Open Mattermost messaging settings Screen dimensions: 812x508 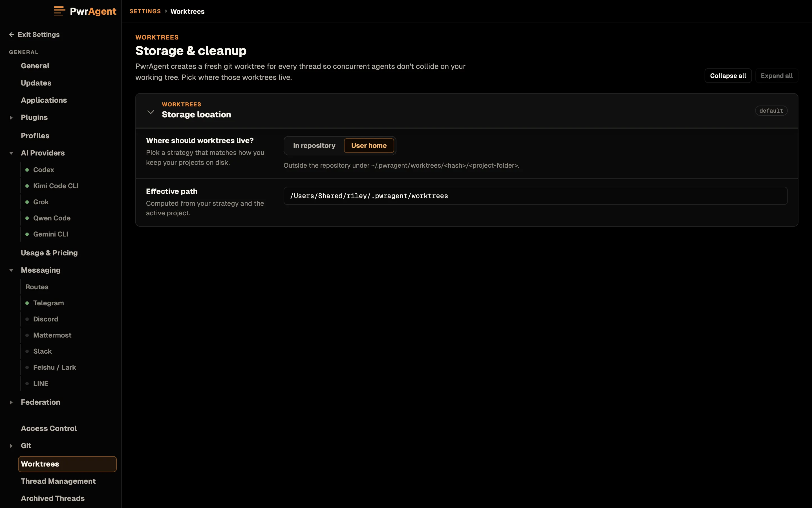(x=52, y=336)
